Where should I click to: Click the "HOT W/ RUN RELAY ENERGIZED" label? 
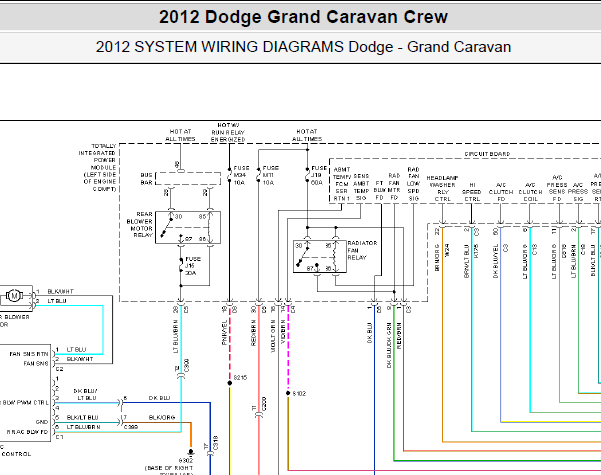(x=228, y=133)
